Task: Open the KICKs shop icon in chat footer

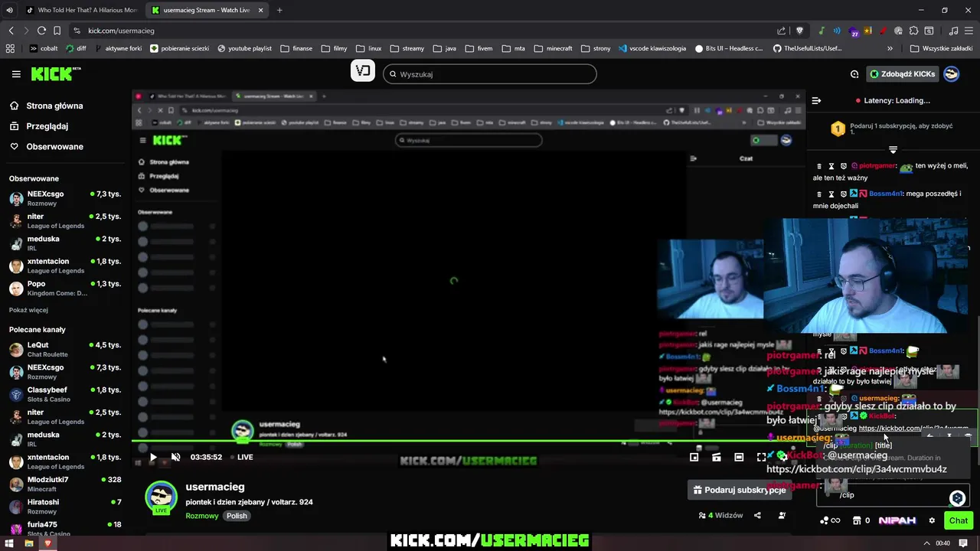Action: point(858,520)
